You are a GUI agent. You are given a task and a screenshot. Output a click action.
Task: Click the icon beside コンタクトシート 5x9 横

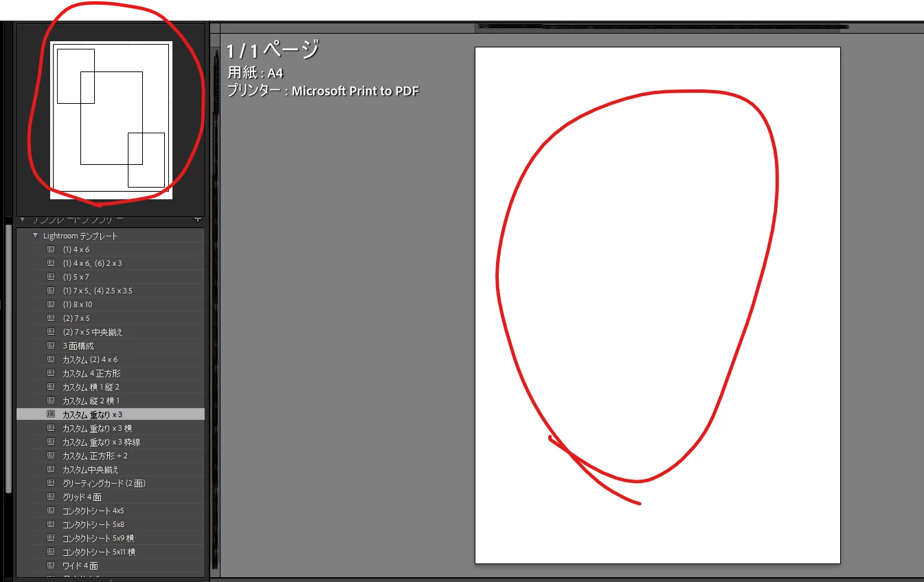tap(51, 538)
